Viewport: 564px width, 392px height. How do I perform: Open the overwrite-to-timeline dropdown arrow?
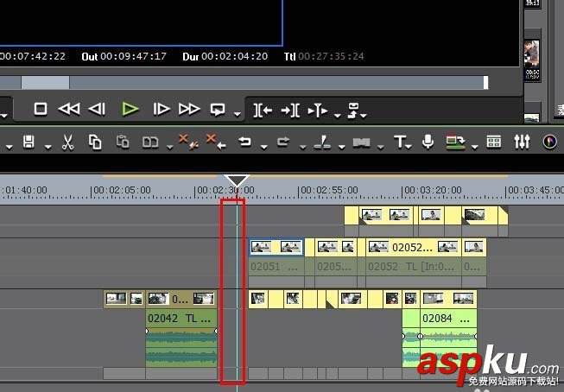[364, 115]
